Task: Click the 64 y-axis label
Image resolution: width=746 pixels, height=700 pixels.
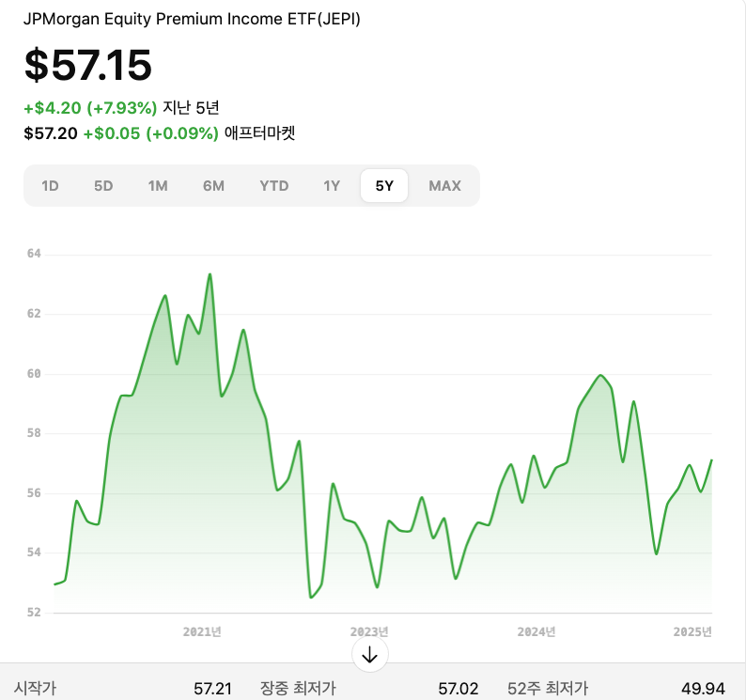Action: tap(34, 254)
